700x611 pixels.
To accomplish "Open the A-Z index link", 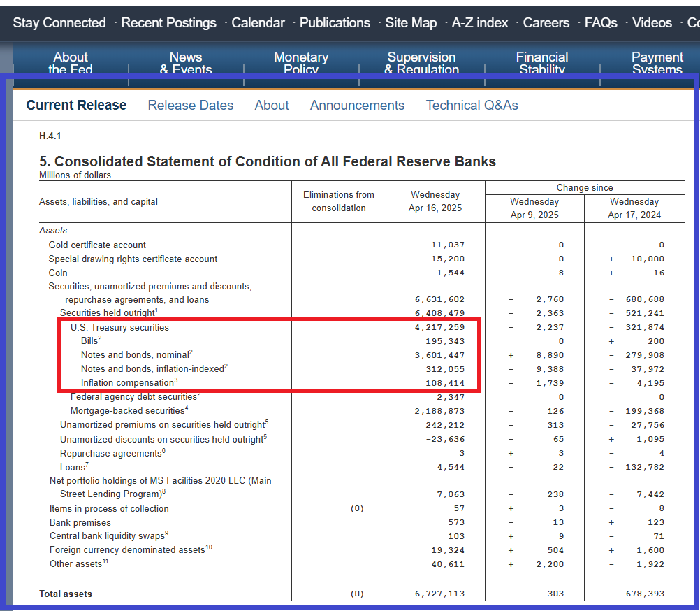I will [x=480, y=23].
